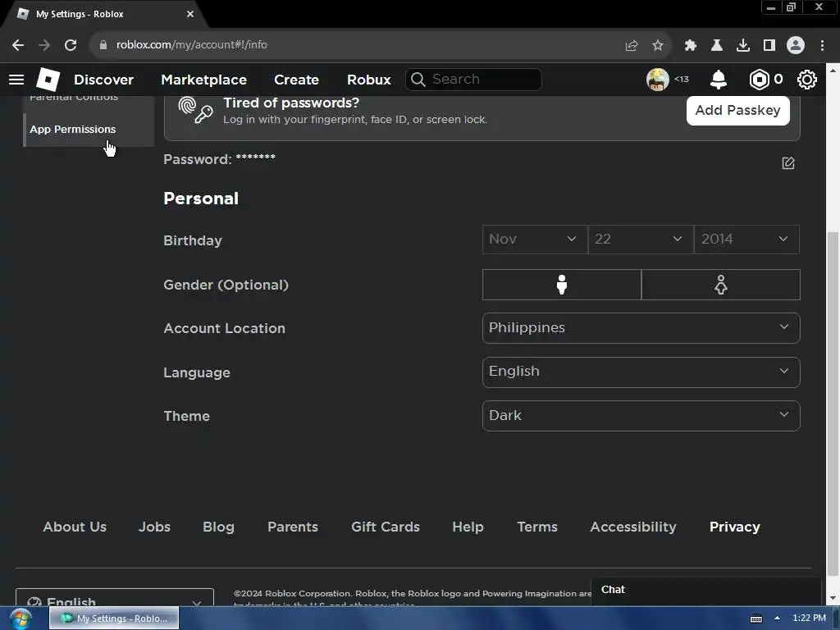
Task: Select the male gender option
Action: tap(561, 285)
